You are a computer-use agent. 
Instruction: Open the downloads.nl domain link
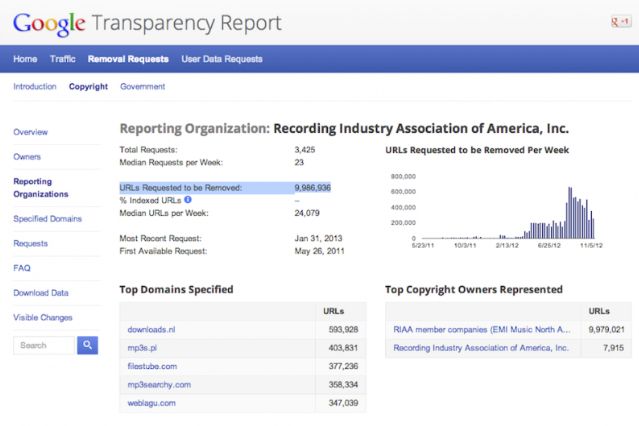151,329
